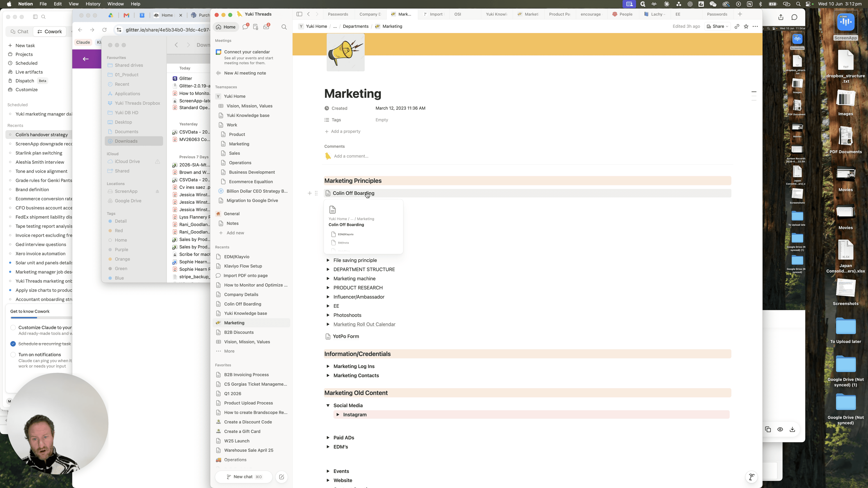Click New AI meeting note
Screen dimensions: 868x488
coord(245,73)
